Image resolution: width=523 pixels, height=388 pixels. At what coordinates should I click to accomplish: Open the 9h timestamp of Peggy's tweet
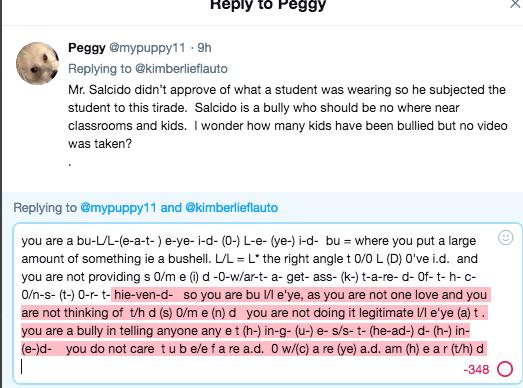(204, 48)
